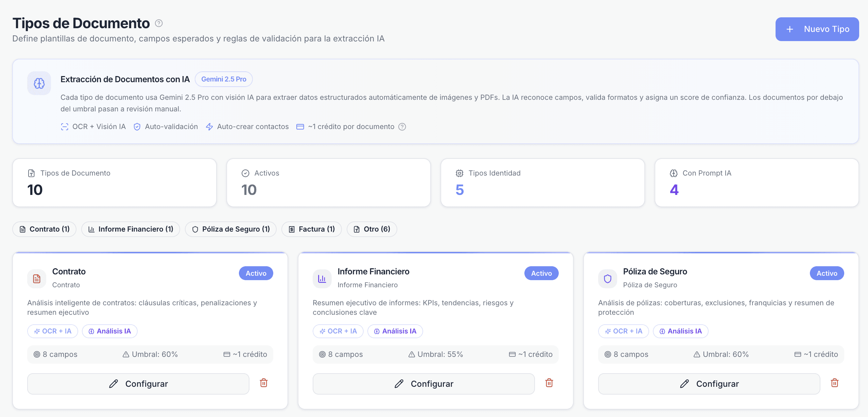This screenshot has width=868, height=417.
Task: Click the help icon next to crédito por documento
Action: coord(402,127)
